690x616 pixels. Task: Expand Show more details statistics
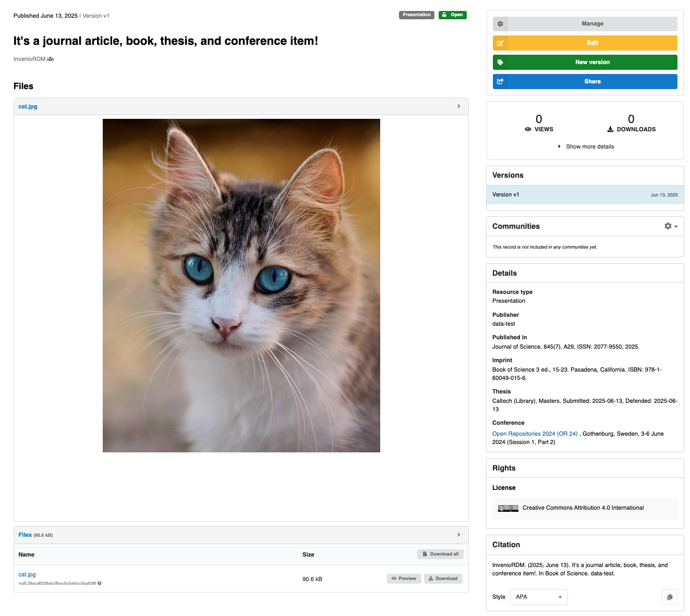(x=586, y=147)
